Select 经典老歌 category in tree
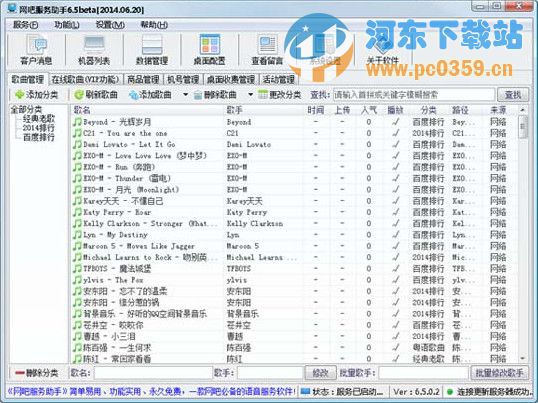Image resolution: width=538 pixels, height=403 pixels. (x=38, y=119)
